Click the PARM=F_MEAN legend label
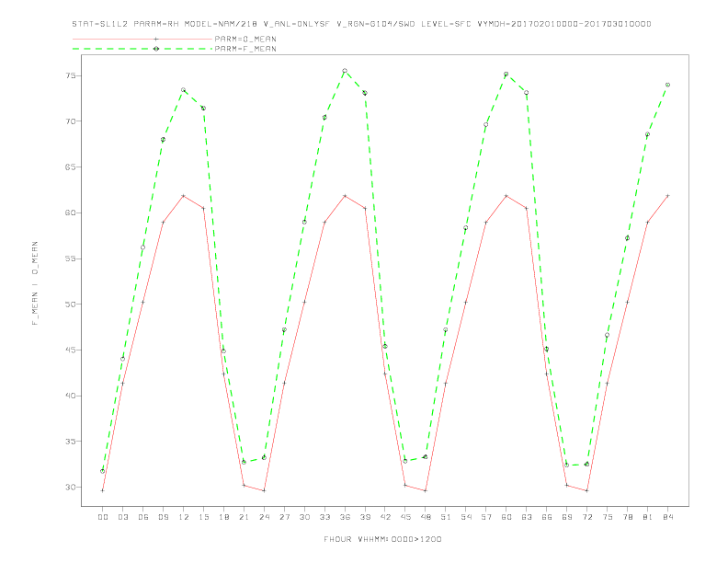The height and width of the screenshot is (563, 728). click(x=245, y=49)
